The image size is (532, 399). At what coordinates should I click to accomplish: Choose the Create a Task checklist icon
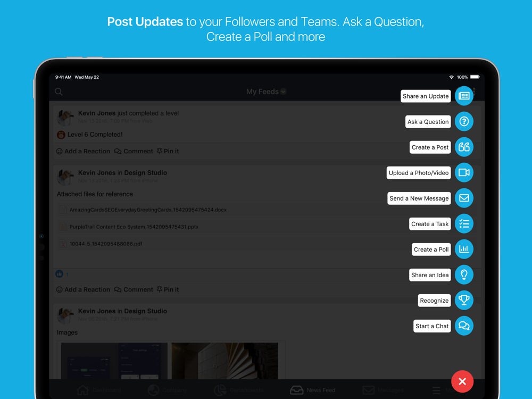pos(464,223)
